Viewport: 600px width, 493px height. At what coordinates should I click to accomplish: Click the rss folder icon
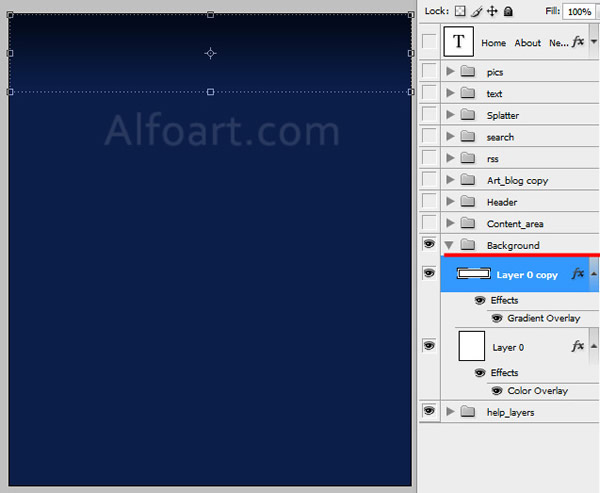(468, 158)
